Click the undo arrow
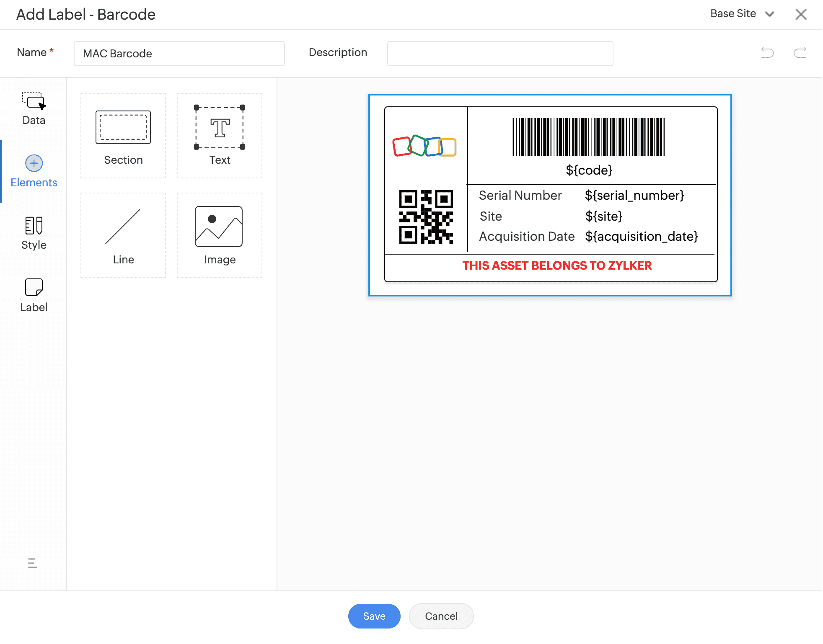Viewport: 823px width, 644px height. [x=767, y=53]
